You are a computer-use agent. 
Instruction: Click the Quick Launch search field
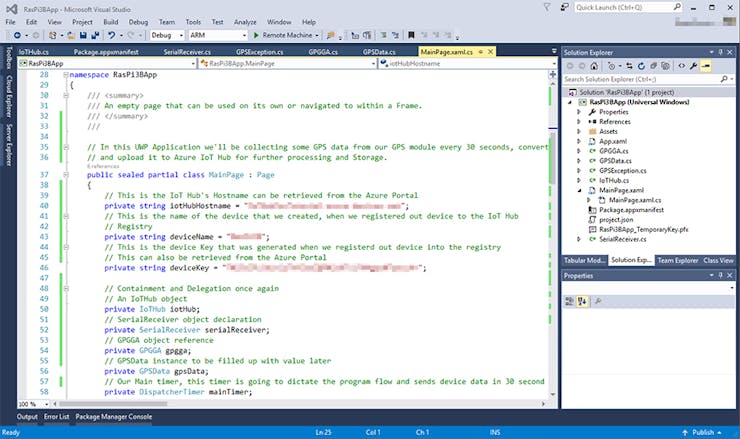pyautogui.click(x=628, y=8)
